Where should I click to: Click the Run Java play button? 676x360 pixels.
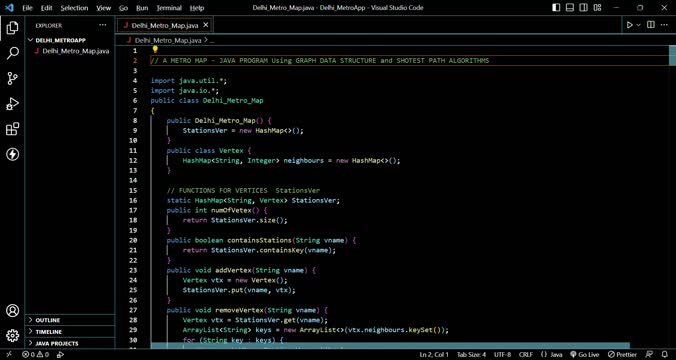click(630, 25)
